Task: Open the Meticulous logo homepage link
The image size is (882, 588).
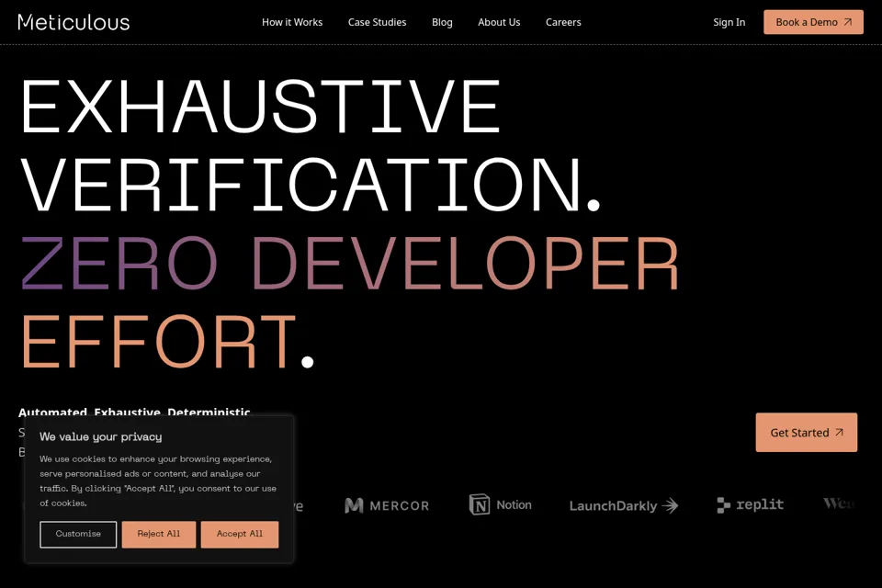Action: 73,22
